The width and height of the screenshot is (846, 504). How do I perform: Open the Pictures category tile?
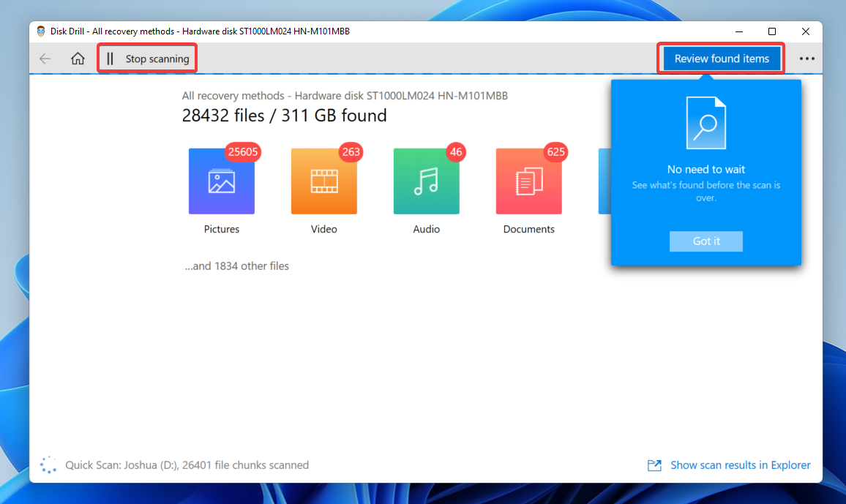click(222, 181)
